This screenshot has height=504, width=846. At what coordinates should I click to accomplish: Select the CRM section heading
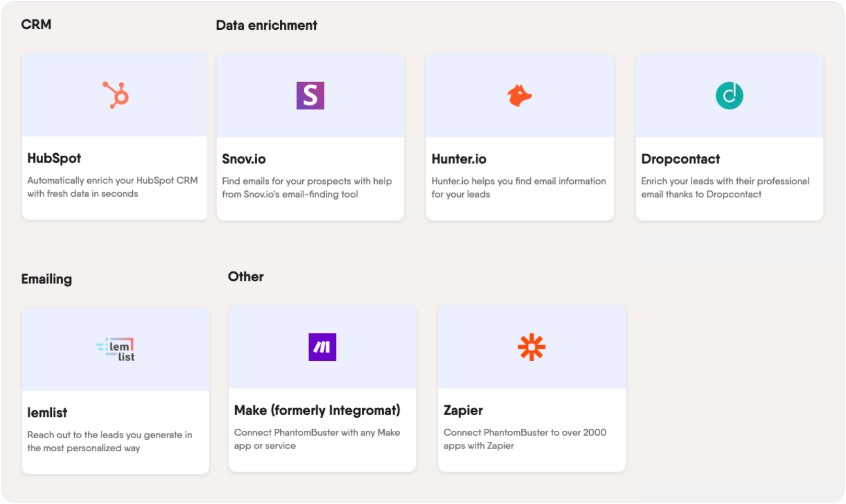36,25
